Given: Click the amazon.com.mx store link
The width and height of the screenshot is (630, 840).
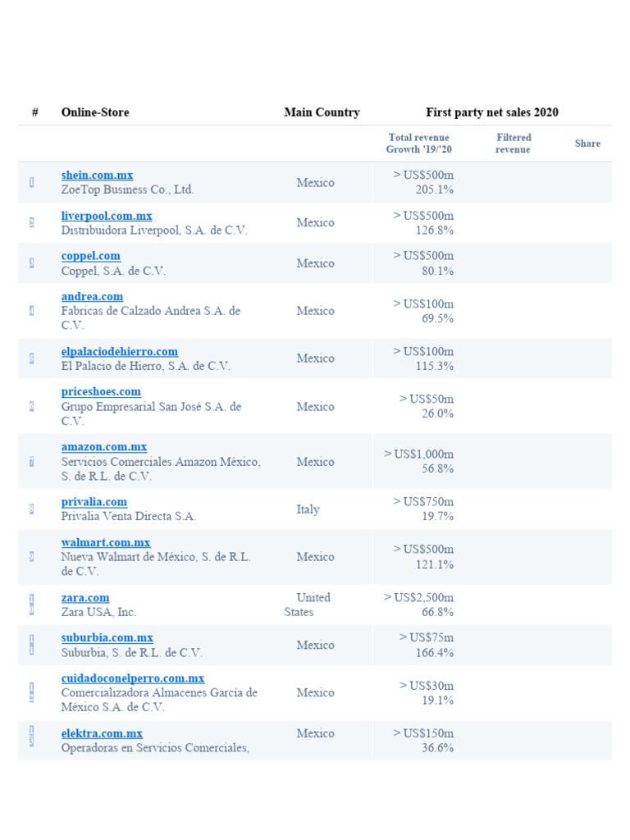Looking at the screenshot, I should click(104, 447).
